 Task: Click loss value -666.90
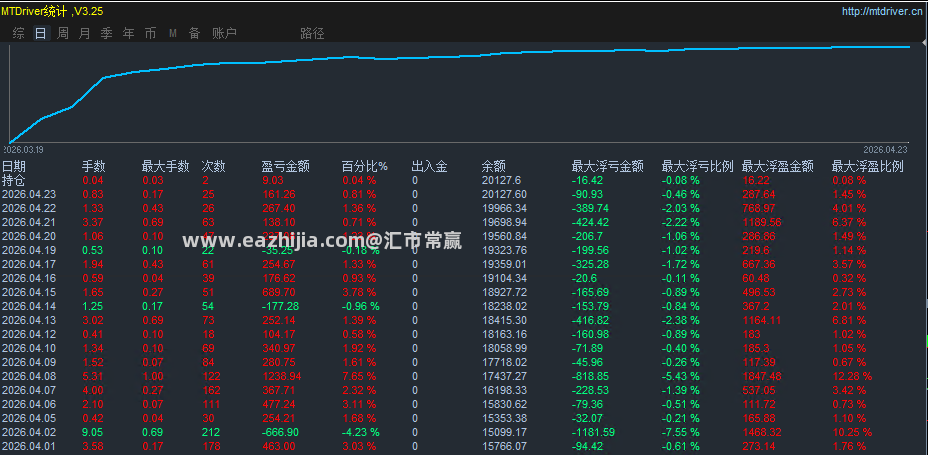281,433
